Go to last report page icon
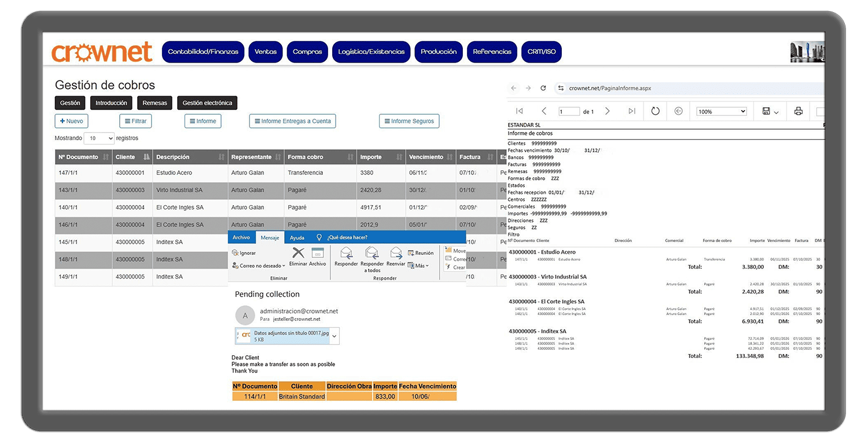This screenshot has width=868, height=442. click(x=631, y=111)
